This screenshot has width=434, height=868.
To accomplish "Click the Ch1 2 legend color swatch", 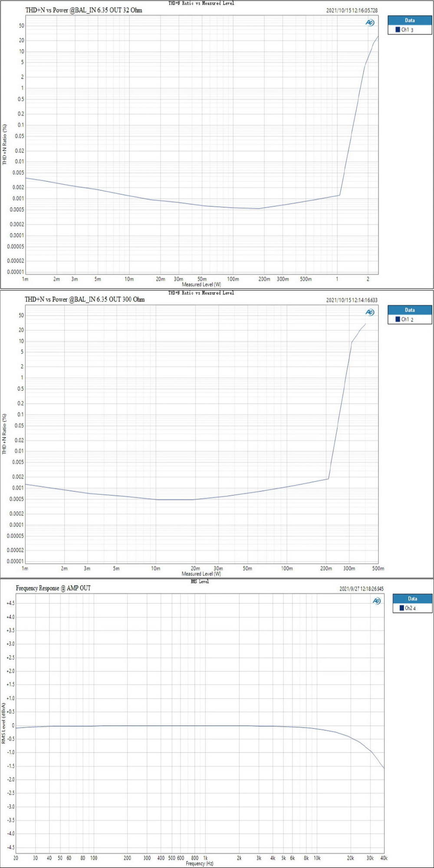I will [x=398, y=319].
